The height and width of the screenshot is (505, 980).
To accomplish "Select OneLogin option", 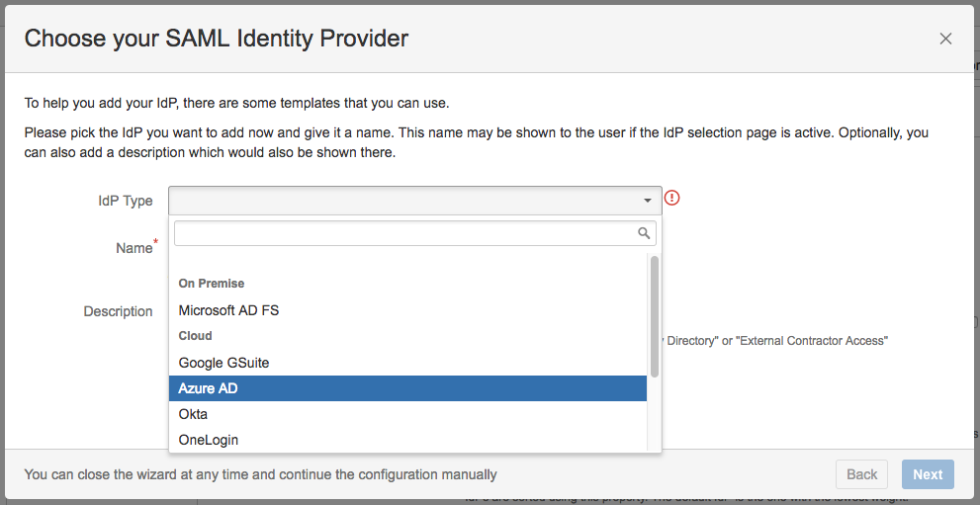I will [x=407, y=440].
